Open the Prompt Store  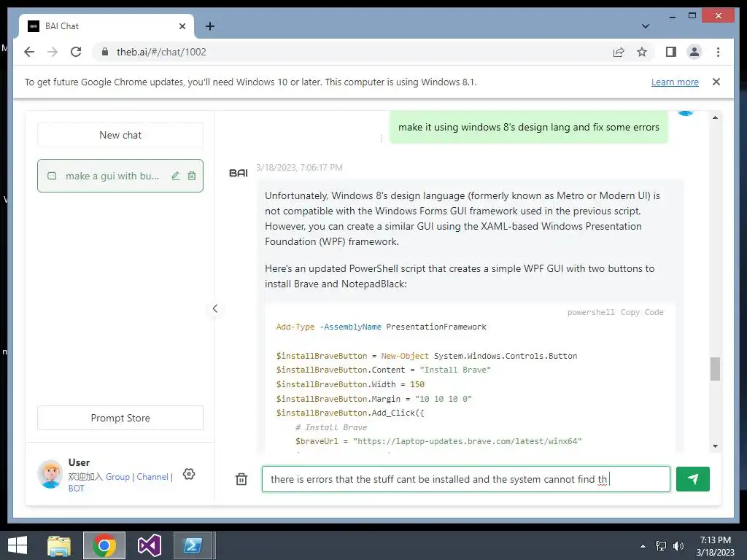click(120, 418)
